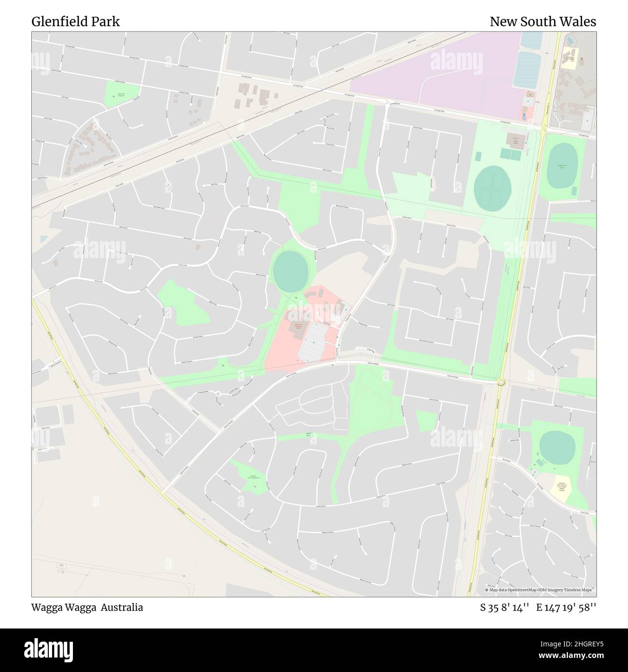Click the alamy logo in the black footer
Image resolution: width=628 pixels, height=672 pixels.
49,649
